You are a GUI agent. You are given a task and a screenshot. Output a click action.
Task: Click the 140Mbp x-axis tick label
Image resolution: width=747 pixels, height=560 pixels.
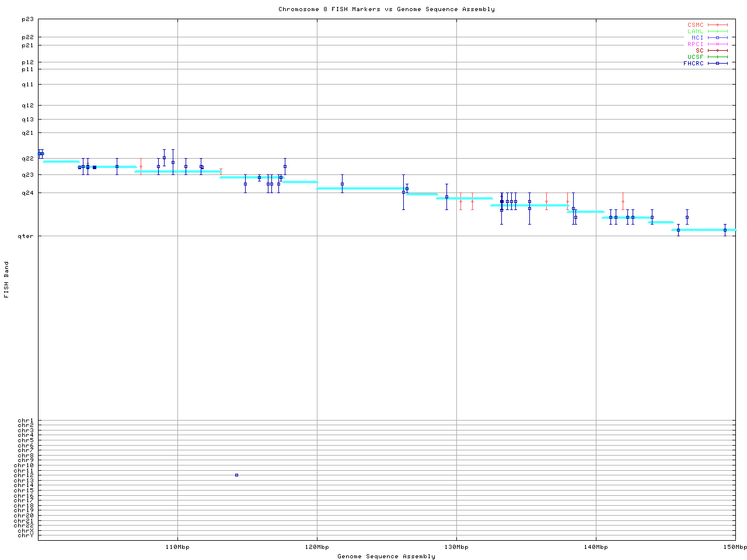coord(596,547)
